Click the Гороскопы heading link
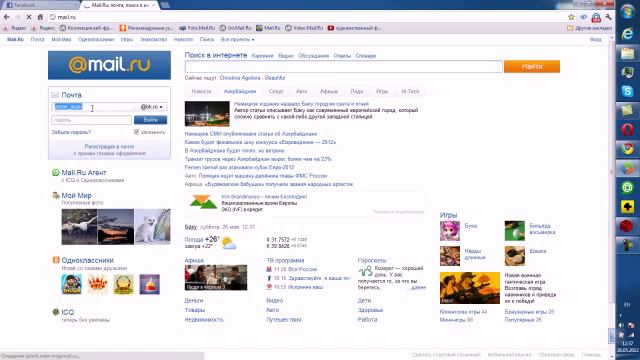Viewport: 640px width, 360px height. pyautogui.click(x=372, y=260)
